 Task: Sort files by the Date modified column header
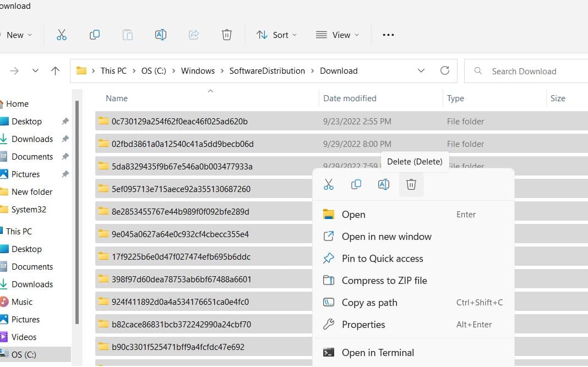(350, 98)
